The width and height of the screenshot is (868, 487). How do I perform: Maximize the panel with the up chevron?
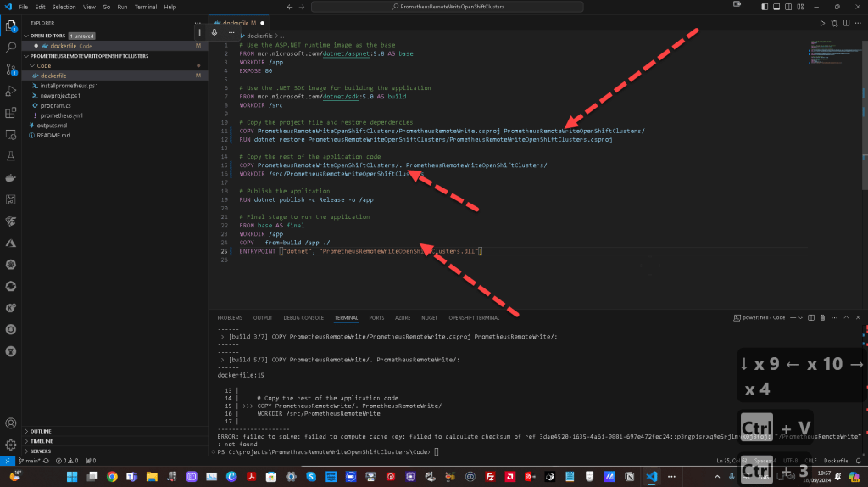click(846, 318)
